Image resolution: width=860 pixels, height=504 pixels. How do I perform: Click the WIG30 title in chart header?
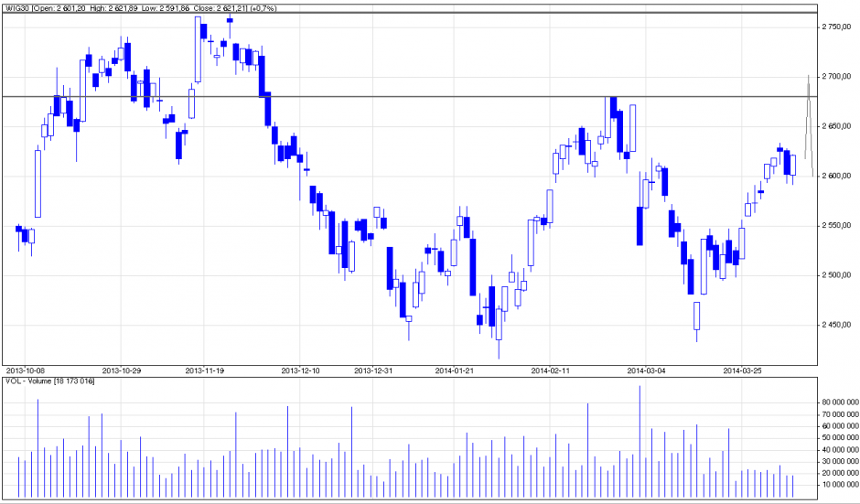point(16,7)
